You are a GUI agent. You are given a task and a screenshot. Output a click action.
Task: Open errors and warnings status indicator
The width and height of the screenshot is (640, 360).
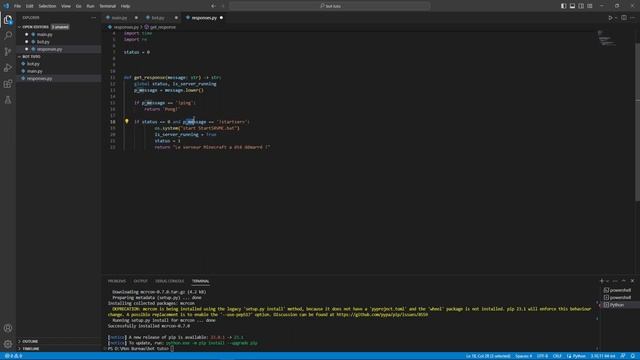click(13, 356)
